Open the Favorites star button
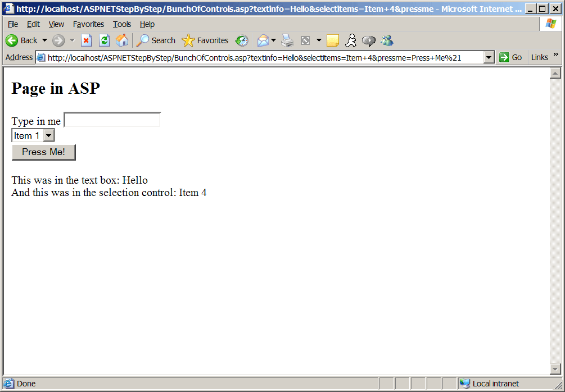Image resolution: width=565 pixels, height=392 pixels. point(205,40)
